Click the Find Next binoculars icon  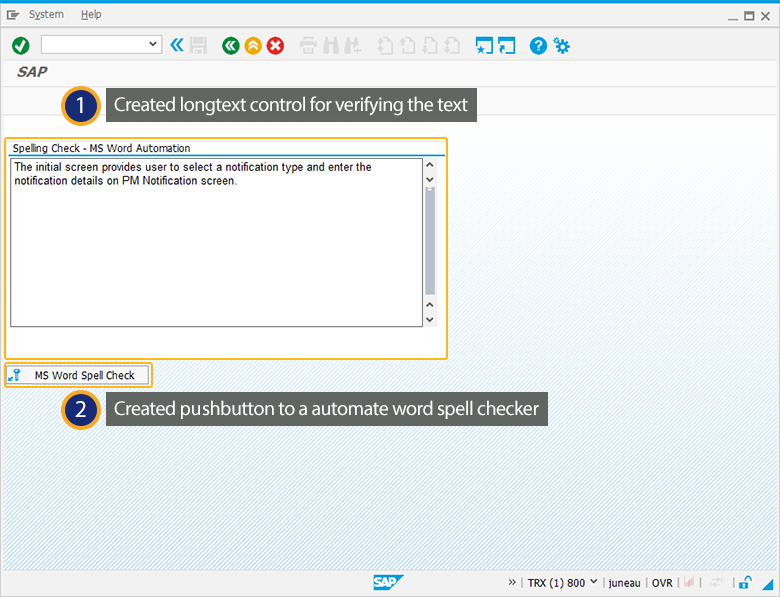click(x=353, y=46)
